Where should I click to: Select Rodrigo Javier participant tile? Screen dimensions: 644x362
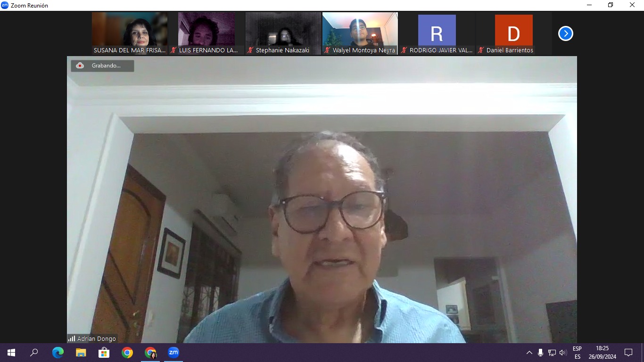(x=437, y=33)
